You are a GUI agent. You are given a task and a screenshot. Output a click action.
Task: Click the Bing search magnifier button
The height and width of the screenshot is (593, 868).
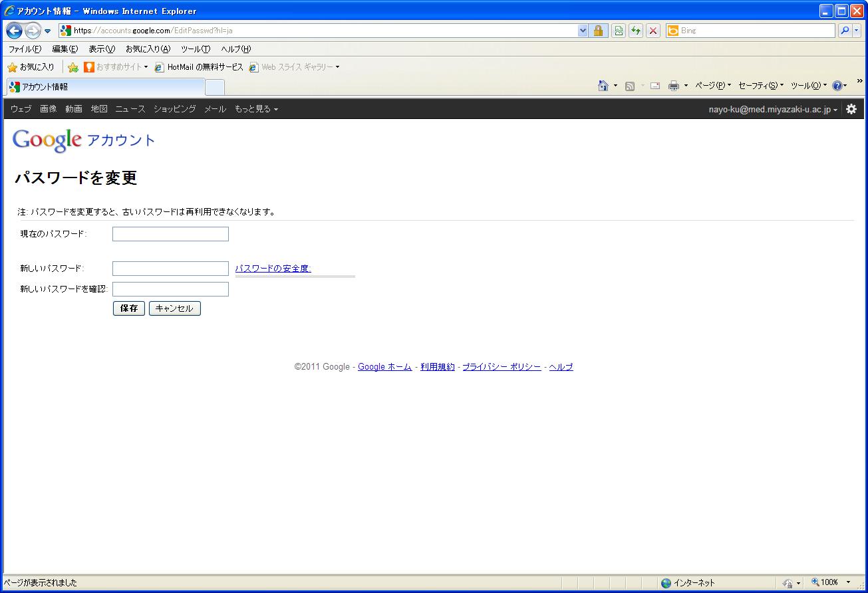click(x=845, y=31)
